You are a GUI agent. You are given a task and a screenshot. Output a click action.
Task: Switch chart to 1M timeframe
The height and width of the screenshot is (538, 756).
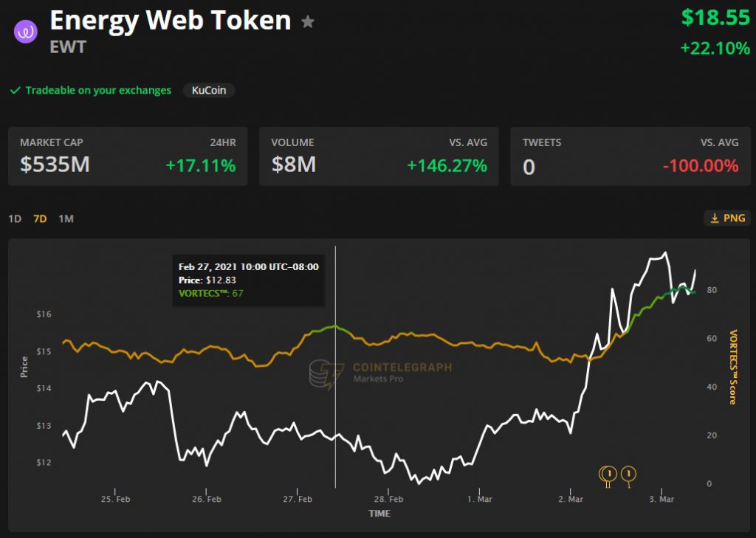(x=66, y=219)
